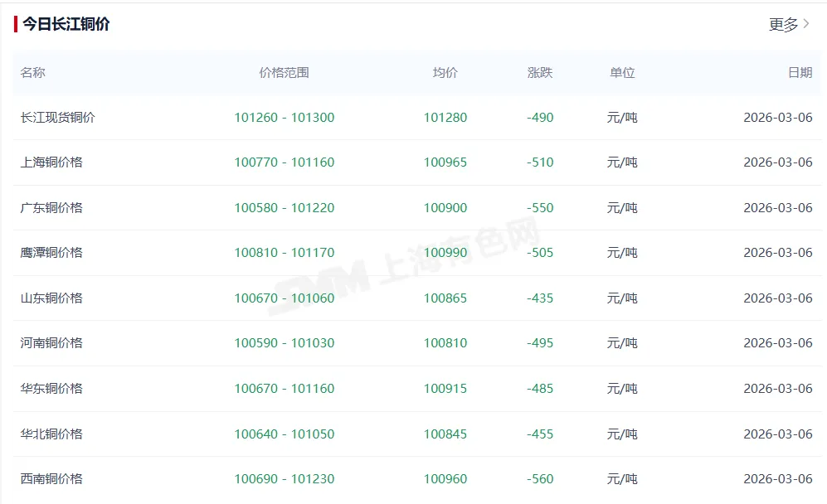Select price range 100590 - 101030
Image resolution: width=827 pixels, height=504 pixels.
(x=285, y=342)
